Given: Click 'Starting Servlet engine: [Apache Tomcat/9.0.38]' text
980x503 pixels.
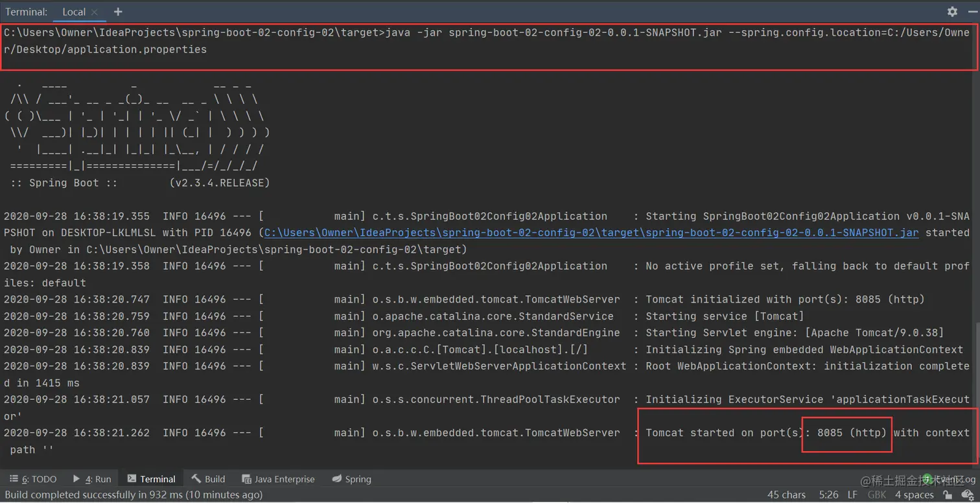Looking at the screenshot, I should pos(795,333).
